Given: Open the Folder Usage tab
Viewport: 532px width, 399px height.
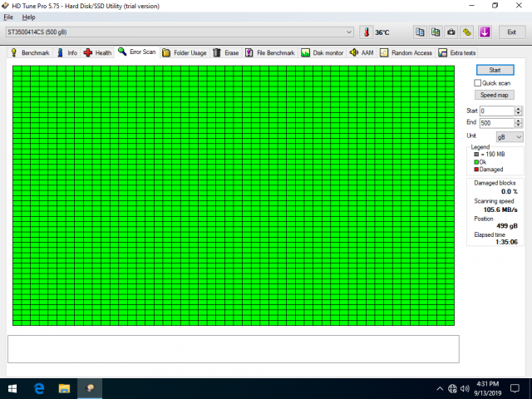Looking at the screenshot, I should 185,52.
